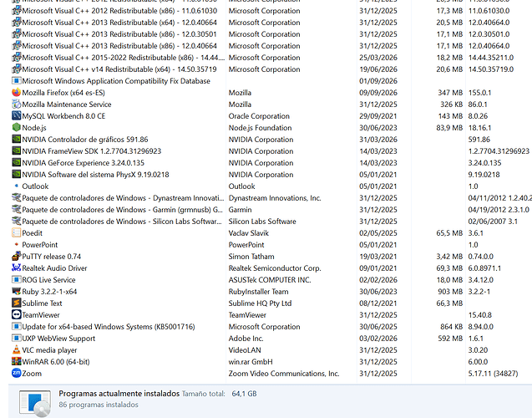Select Microsoft Windows Application Compatibility Fix Database
This screenshot has height=418, width=532.
tap(116, 81)
